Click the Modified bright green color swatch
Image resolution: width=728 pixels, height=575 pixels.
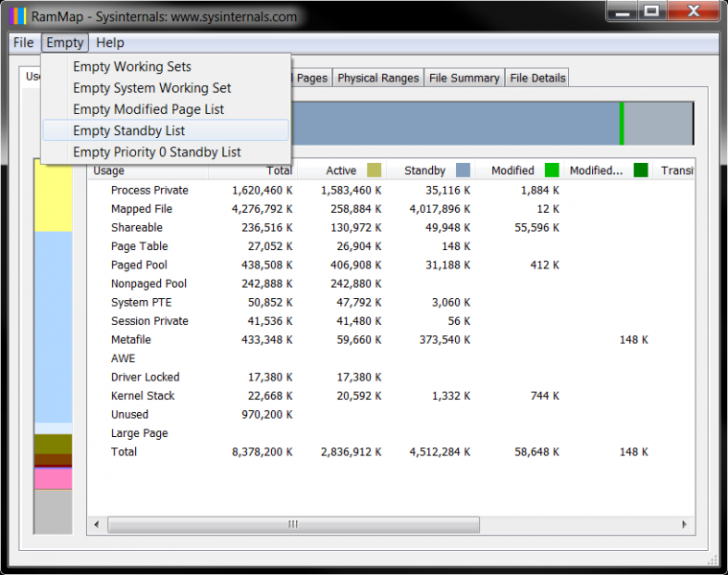[552, 170]
